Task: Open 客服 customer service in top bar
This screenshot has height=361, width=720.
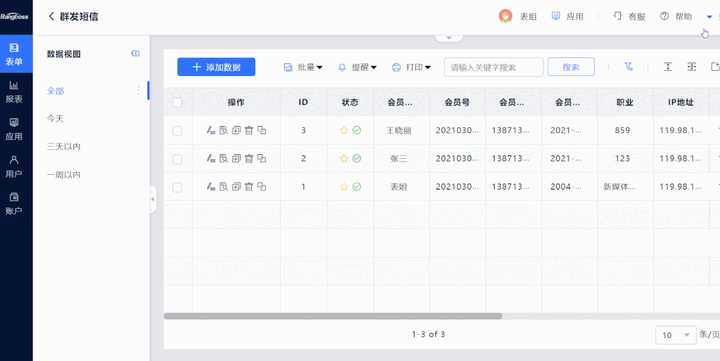Action: click(x=630, y=17)
